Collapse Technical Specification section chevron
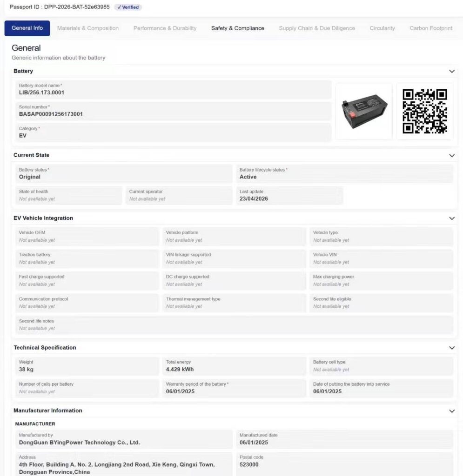The height and width of the screenshot is (476, 463). tap(452, 348)
